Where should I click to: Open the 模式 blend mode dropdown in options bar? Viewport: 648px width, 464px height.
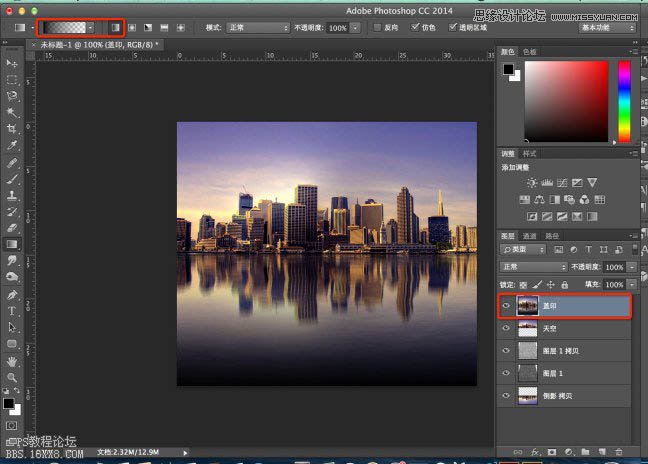(256, 27)
